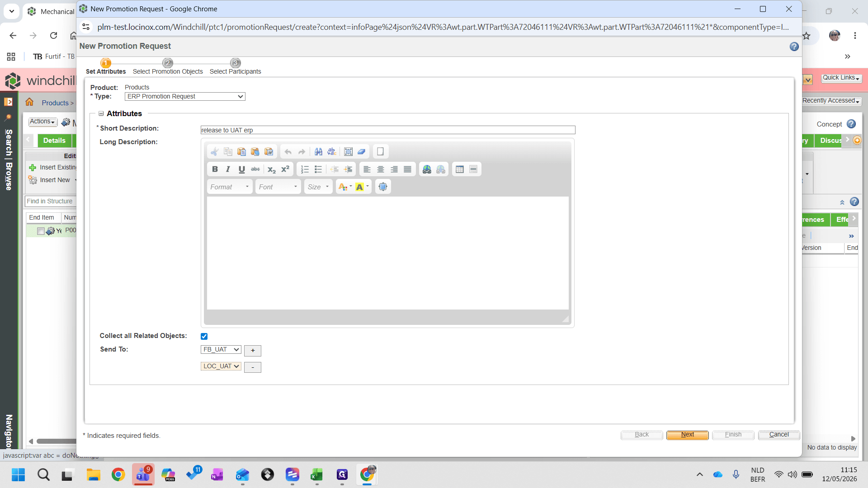Screen dimensions: 868x488
Task: Insert a bulleted list
Action: 318,169
